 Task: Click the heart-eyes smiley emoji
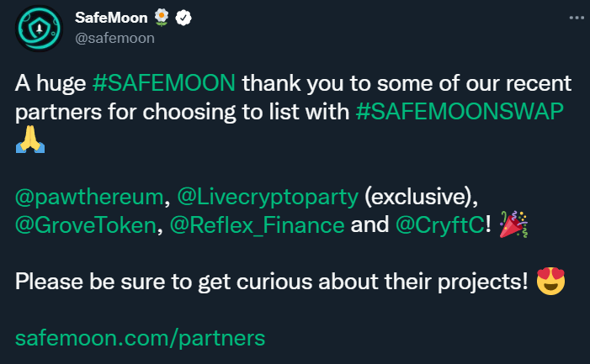(551, 282)
